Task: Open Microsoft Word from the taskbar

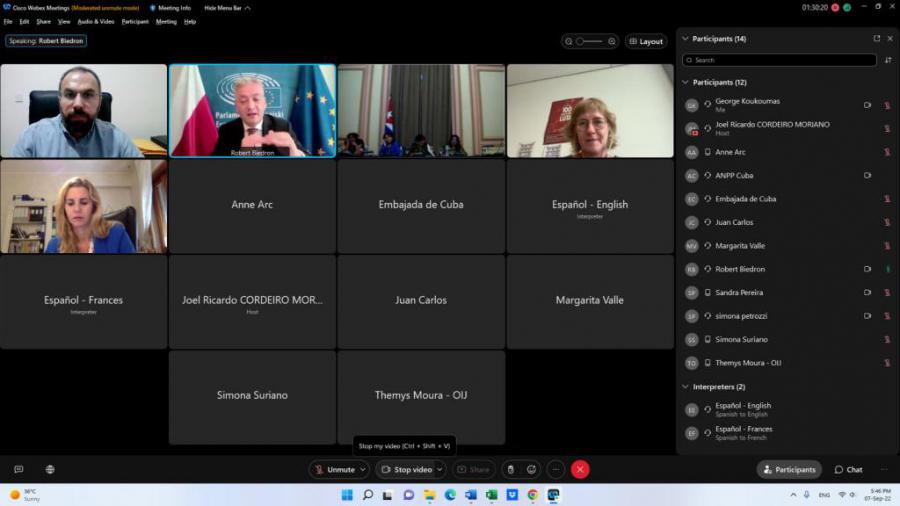Action: pyautogui.click(x=471, y=495)
